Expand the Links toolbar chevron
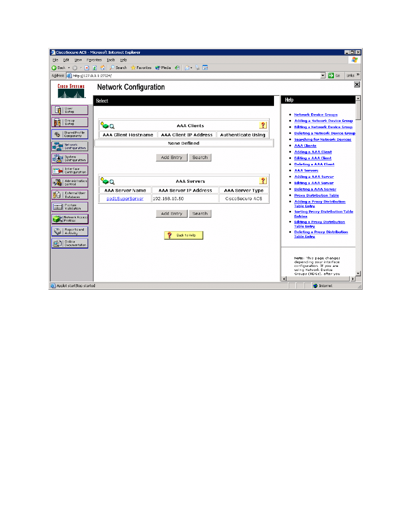This screenshot has width=411, height=532. 358,76
